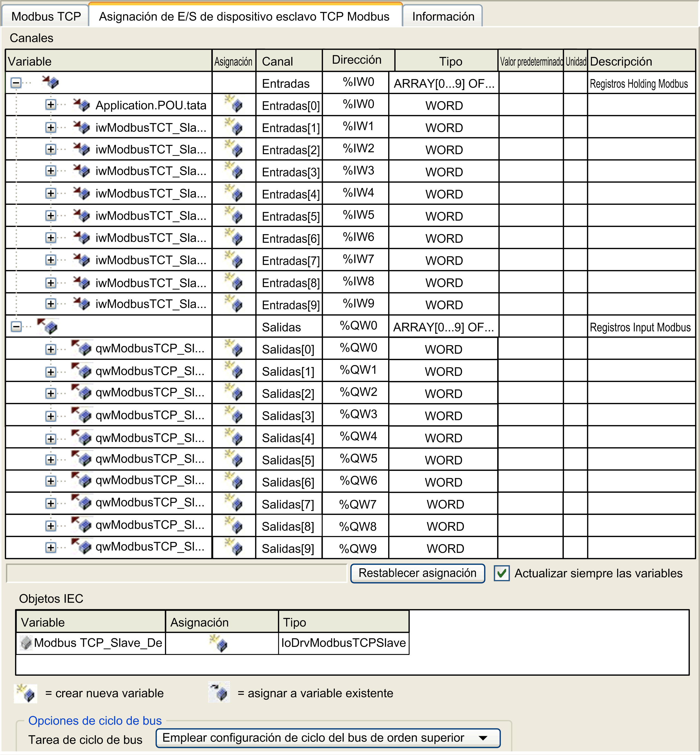The height and width of the screenshot is (755, 700).
Task: Click the assignment icon for Salidas[3]
Action: (233, 414)
